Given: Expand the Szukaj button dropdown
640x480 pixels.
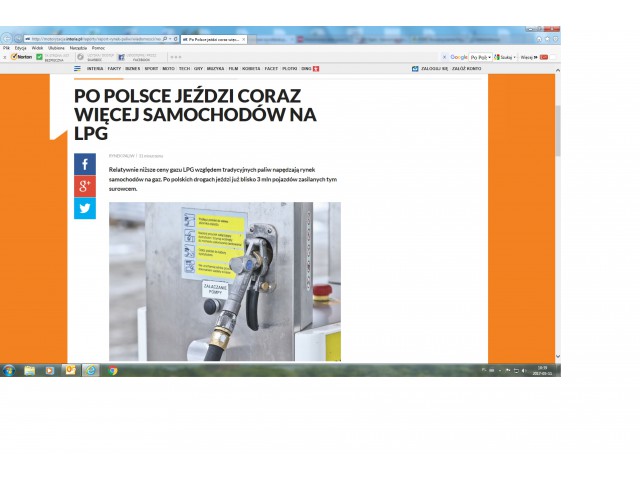Looking at the screenshot, I should 517,57.
